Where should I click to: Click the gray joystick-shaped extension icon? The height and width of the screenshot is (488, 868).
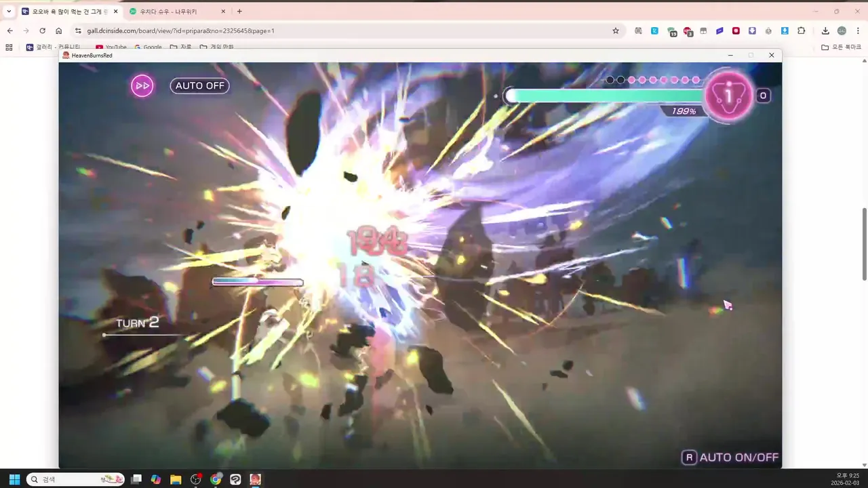tap(768, 30)
